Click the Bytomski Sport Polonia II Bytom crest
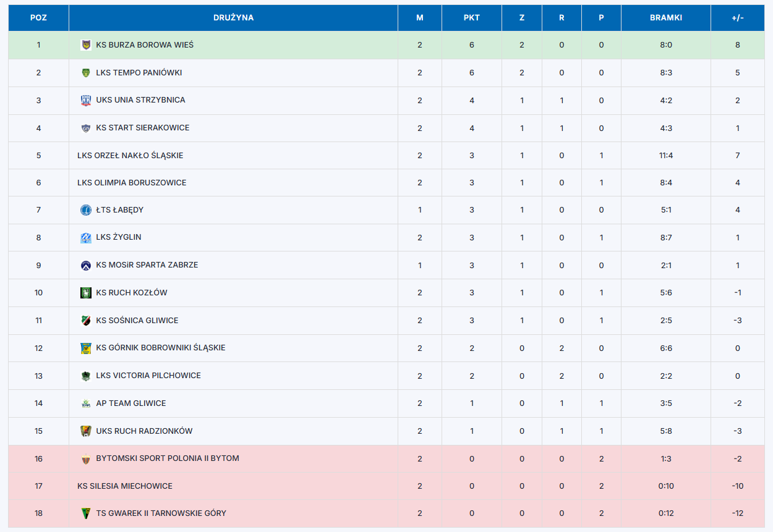The image size is (773, 532). [86, 458]
